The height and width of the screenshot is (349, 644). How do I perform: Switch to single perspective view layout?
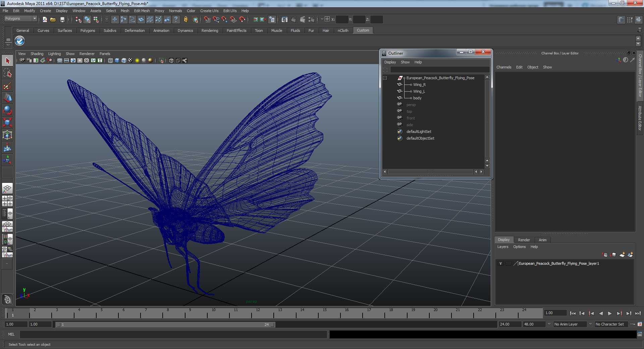pos(7,188)
